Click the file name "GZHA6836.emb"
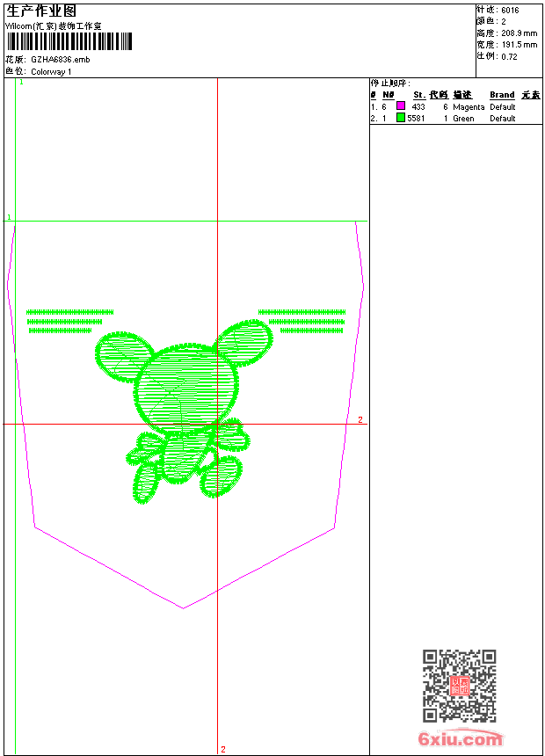The width and height of the screenshot is (545, 756). tap(61, 60)
